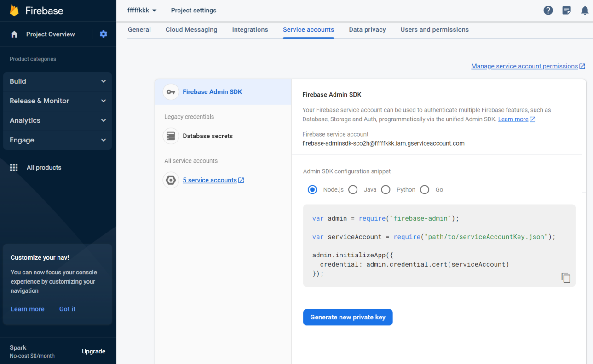Switch to the Integrations tab

coord(250,29)
